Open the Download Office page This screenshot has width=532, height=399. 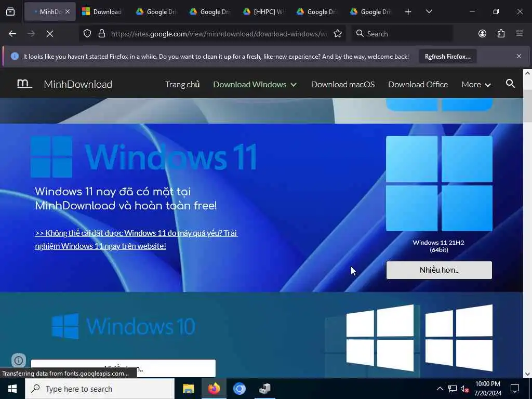click(418, 85)
